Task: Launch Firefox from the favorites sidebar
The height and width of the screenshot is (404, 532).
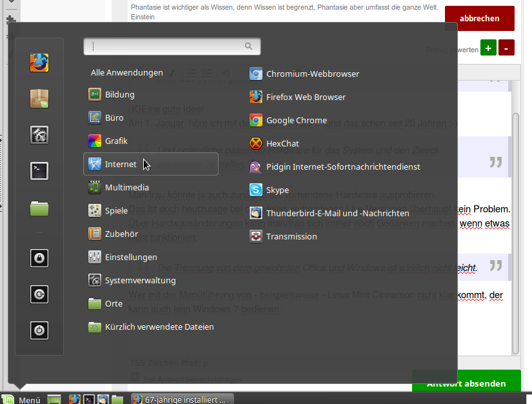Action: pos(39,63)
